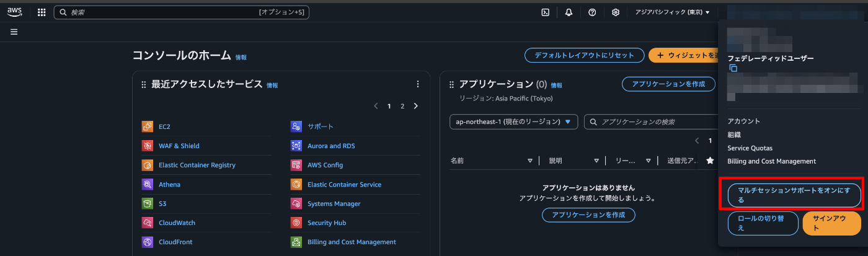Click the WAF & Shield icon
Screen dimensions: 868x256
click(x=148, y=146)
